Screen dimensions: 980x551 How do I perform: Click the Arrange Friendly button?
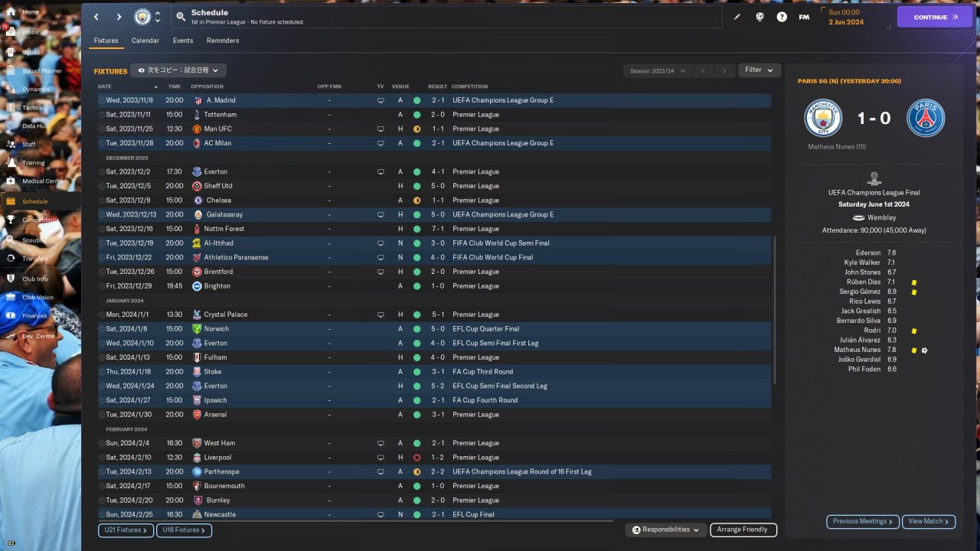(x=743, y=530)
